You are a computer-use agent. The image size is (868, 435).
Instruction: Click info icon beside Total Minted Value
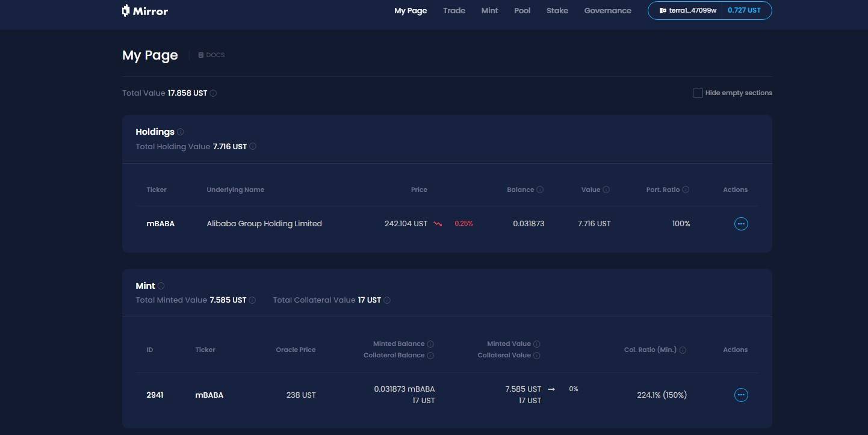[x=252, y=300]
